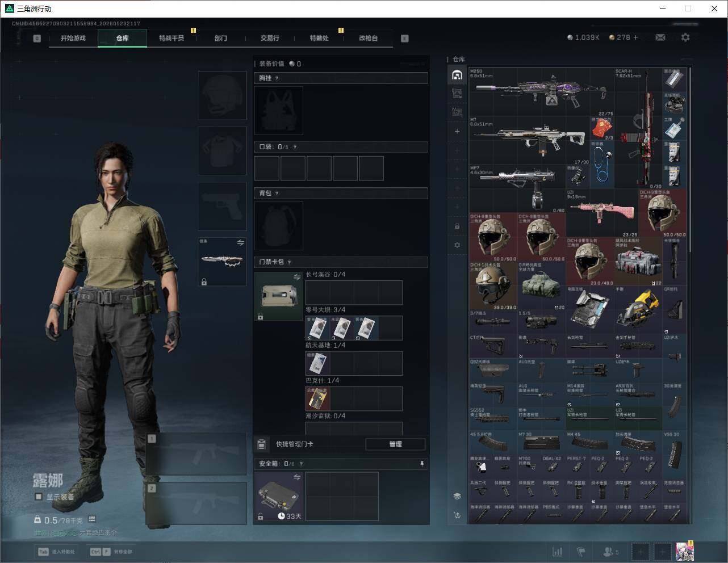Click the swap icon on the knife slot
The width and height of the screenshot is (728, 563).
point(241,243)
